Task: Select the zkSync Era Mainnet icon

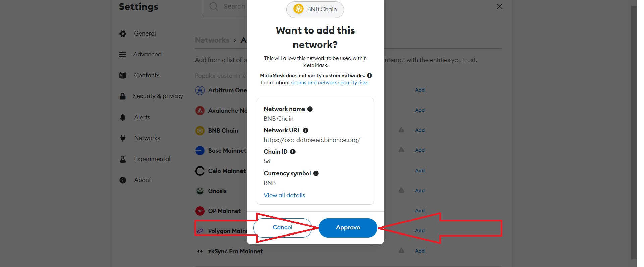Action: click(x=200, y=251)
